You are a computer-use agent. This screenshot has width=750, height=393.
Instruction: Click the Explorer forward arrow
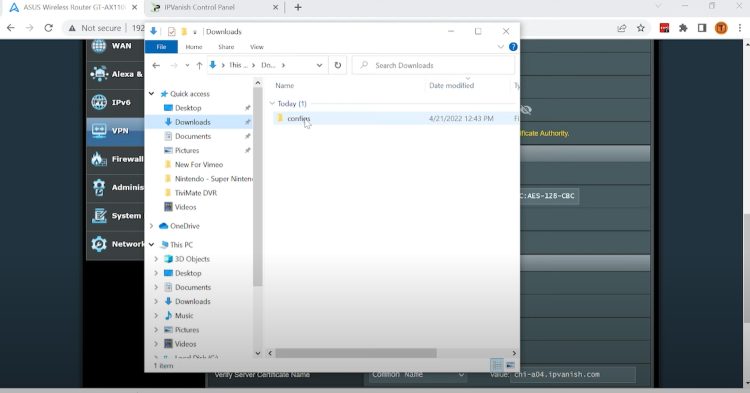coord(174,66)
